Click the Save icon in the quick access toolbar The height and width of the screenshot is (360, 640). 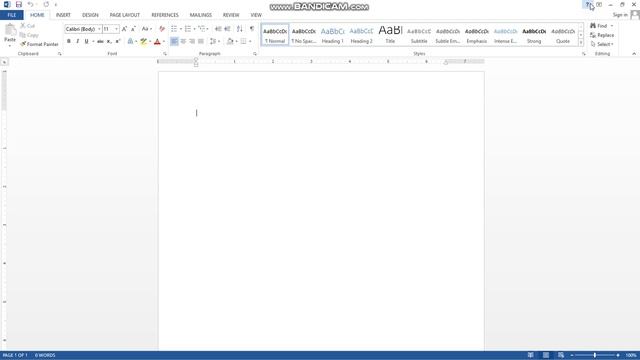click(18, 4)
